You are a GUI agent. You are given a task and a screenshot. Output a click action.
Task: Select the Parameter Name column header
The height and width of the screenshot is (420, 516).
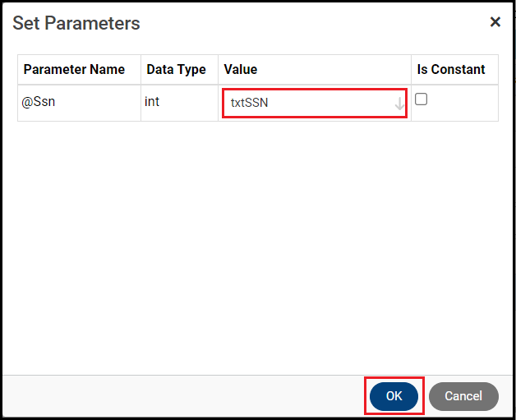click(74, 70)
